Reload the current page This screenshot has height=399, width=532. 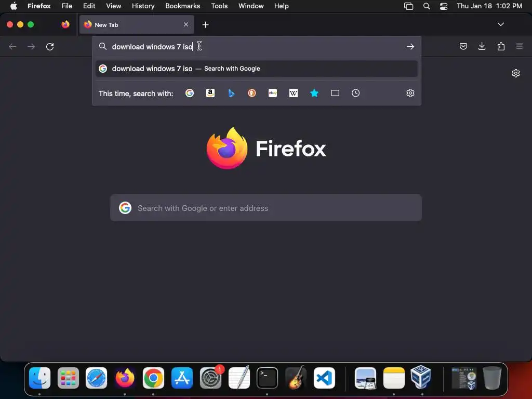pyautogui.click(x=50, y=46)
